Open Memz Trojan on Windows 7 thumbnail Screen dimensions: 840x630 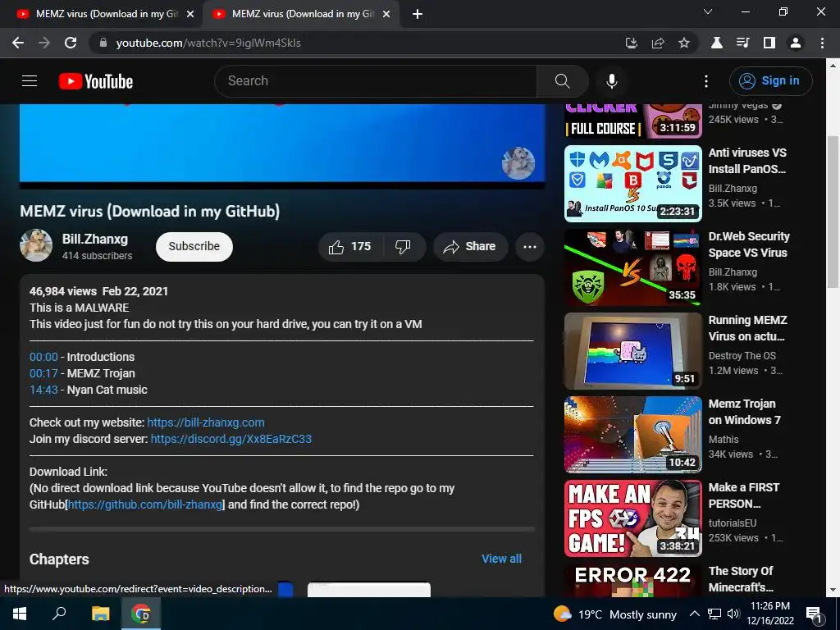(632, 435)
